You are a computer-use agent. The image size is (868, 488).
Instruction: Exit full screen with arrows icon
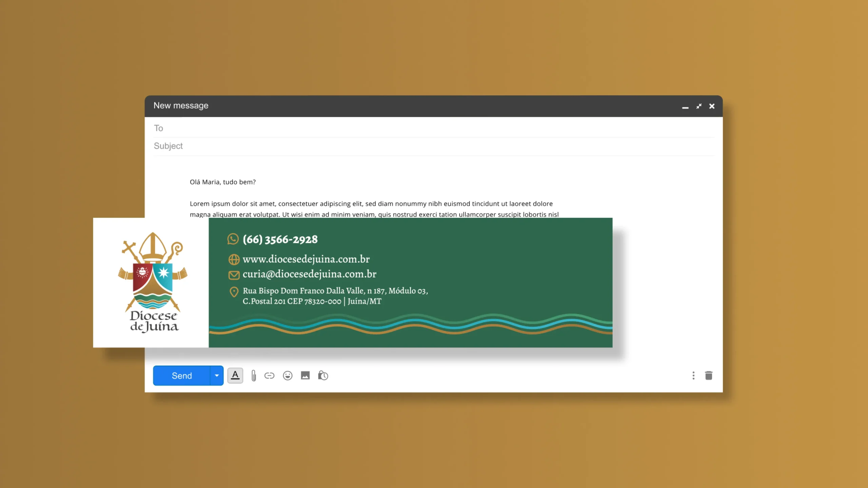[x=699, y=106]
